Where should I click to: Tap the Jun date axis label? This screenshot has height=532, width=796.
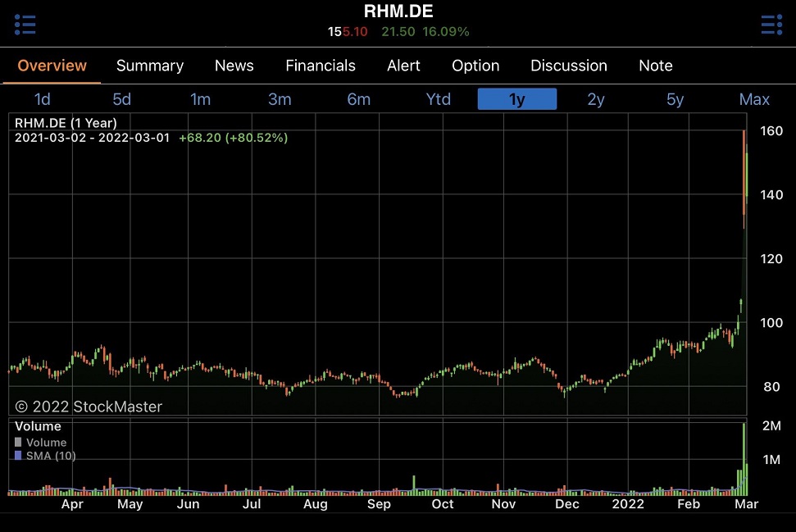188,504
